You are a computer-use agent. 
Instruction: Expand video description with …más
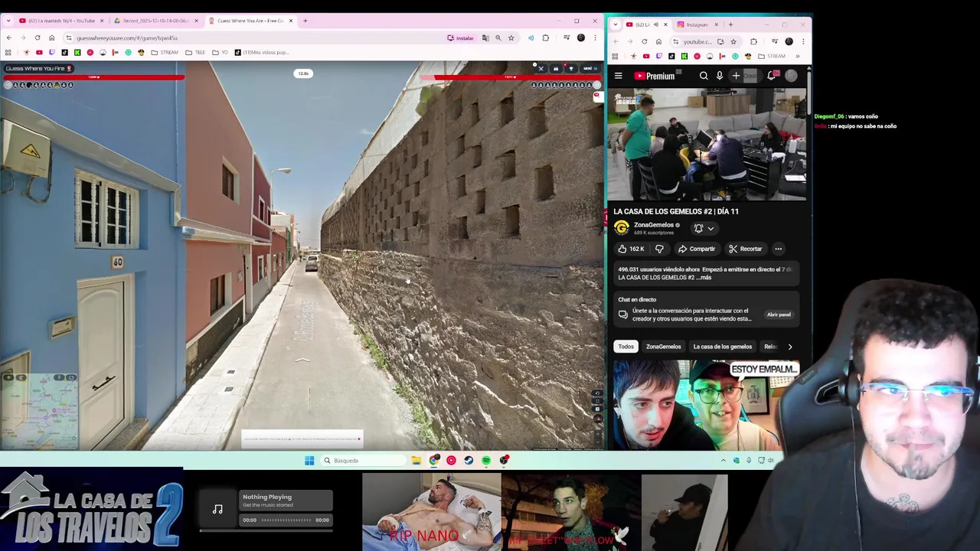coord(704,277)
